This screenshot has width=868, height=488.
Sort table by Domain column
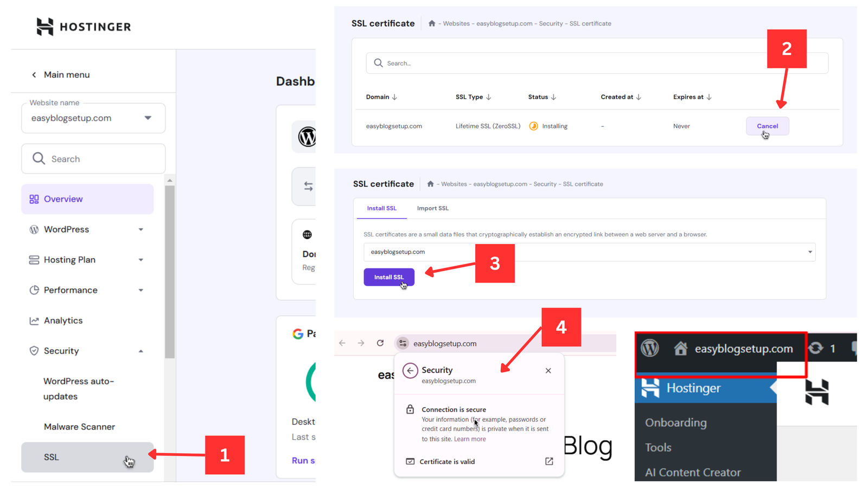(381, 97)
